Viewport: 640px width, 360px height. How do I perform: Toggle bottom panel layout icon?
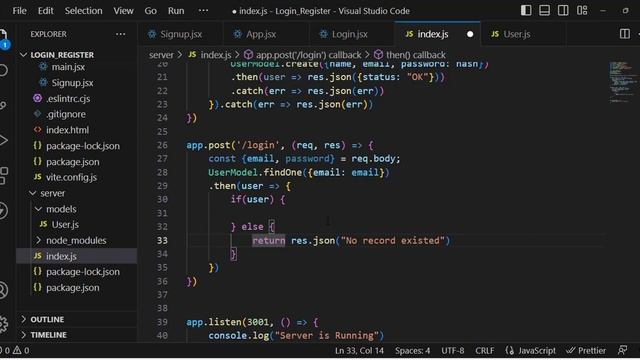pos(544,11)
